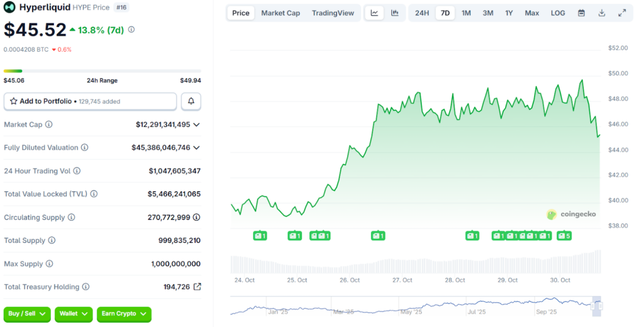Switch to candlestick chart icon
This screenshot has width=644, height=327.
(395, 13)
